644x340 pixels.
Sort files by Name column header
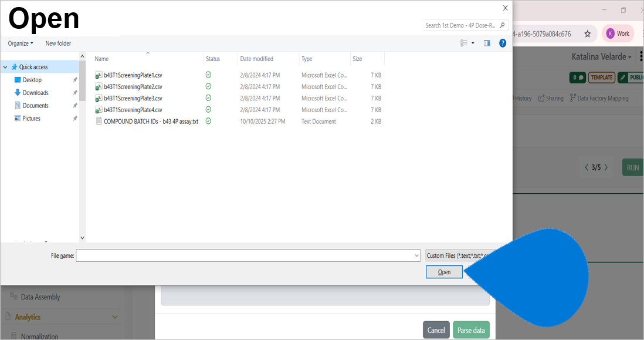point(102,59)
